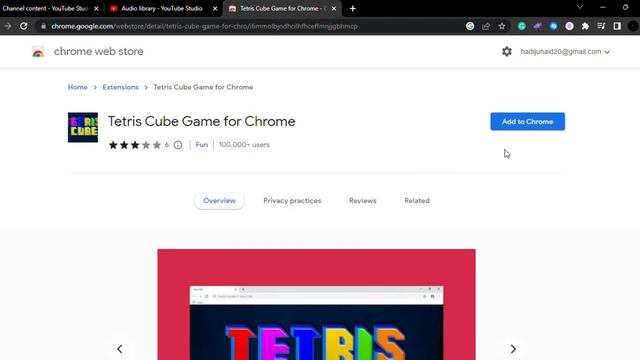Screen dimensions: 640x360
Task: Show previous screenshot in the carousel
Action: 120,349
